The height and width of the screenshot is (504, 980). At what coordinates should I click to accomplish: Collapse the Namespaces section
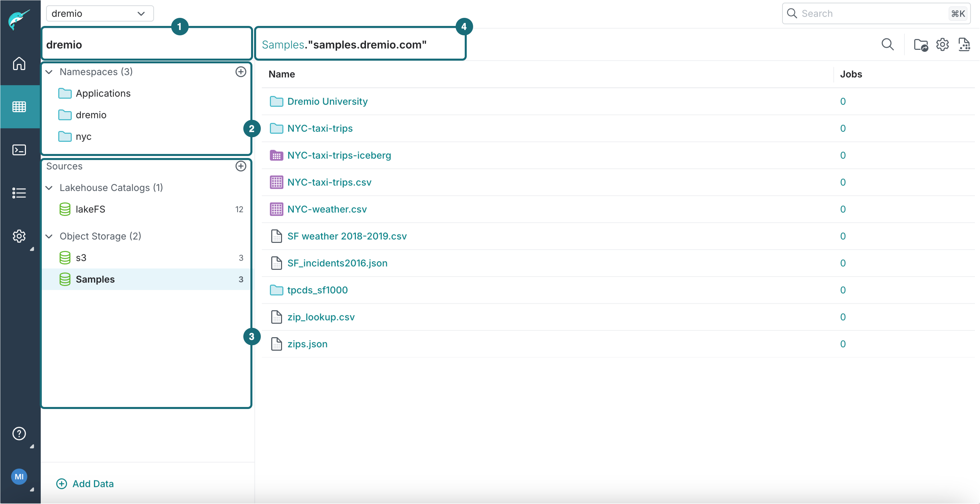(x=49, y=72)
